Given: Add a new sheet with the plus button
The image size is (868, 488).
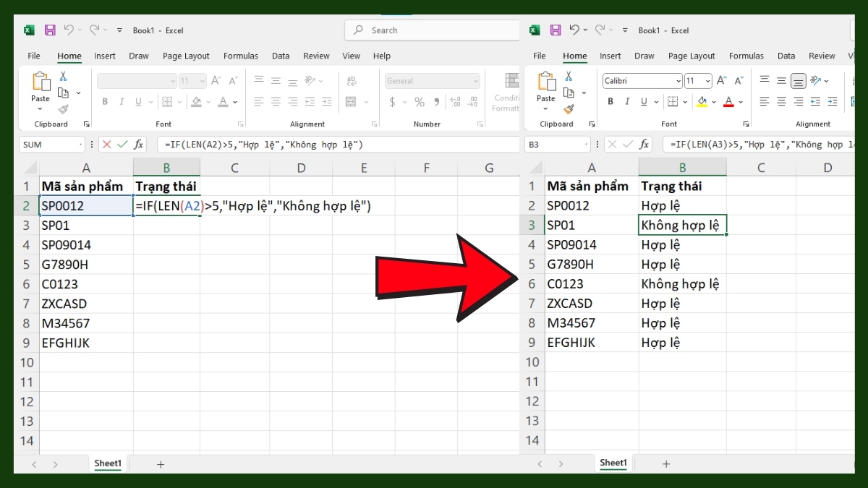Looking at the screenshot, I should [160, 463].
